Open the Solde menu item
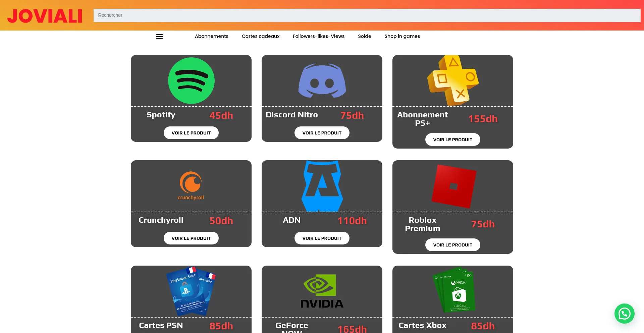This screenshot has width=644, height=333. [x=365, y=36]
